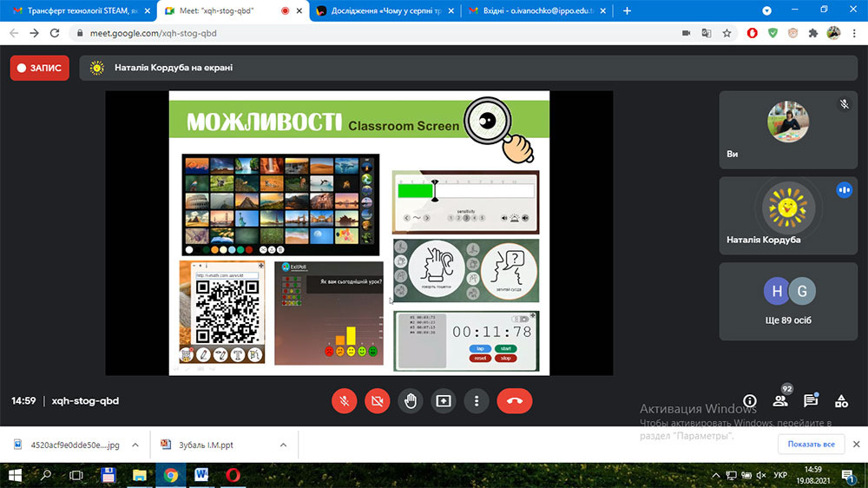The width and height of the screenshot is (868, 488).
Task: Expand options for Зубаль І.М.ppt download
Action: click(283, 445)
